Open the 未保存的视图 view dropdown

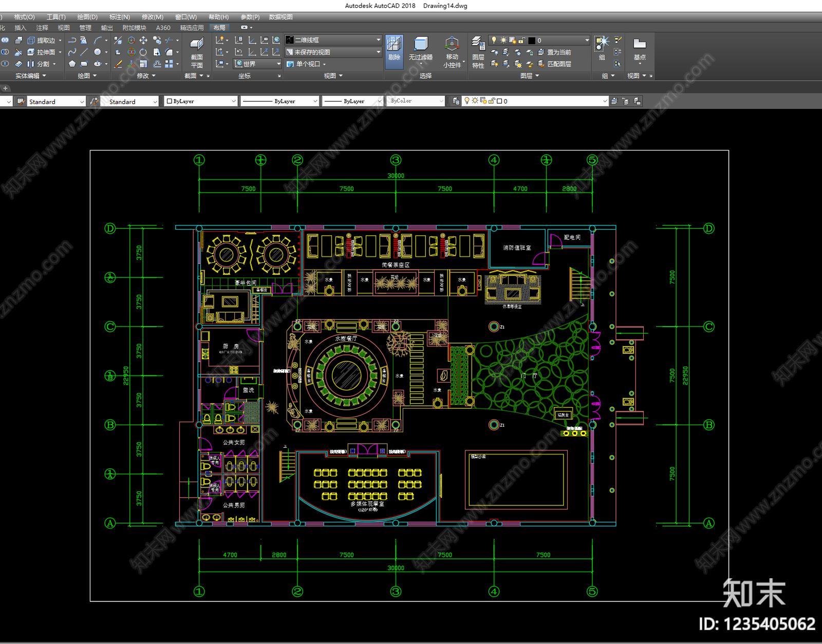(333, 52)
